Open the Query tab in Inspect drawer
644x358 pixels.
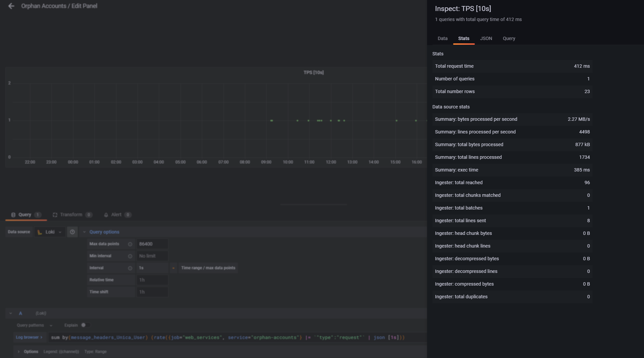pyautogui.click(x=509, y=38)
